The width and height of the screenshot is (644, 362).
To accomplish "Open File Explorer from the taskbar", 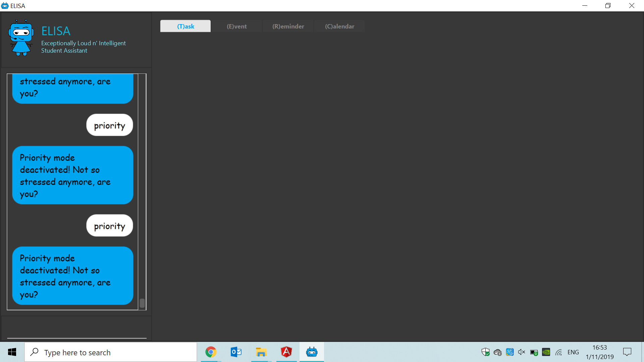I will 261,352.
